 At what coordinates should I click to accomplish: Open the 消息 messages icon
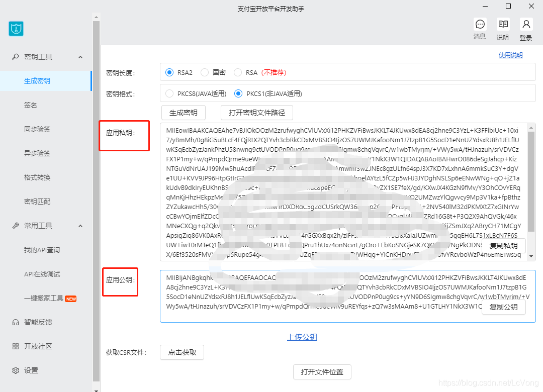(x=480, y=24)
